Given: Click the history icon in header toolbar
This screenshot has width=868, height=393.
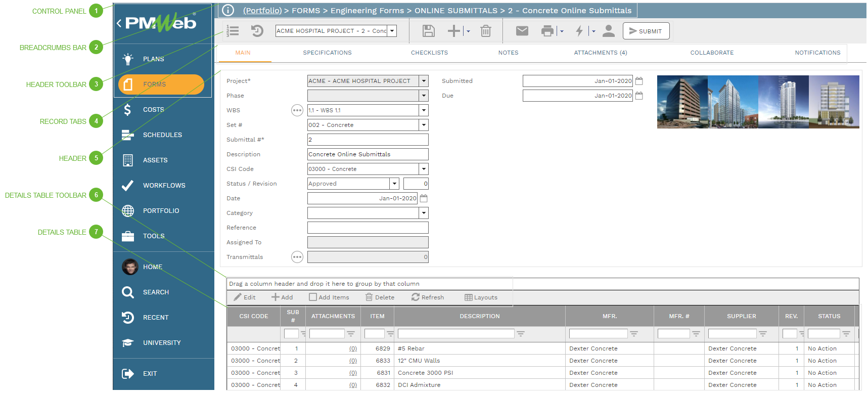Looking at the screenshot, I should coord(257,31).
